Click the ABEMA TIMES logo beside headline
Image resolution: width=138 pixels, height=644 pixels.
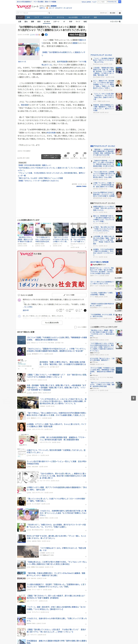77,35
